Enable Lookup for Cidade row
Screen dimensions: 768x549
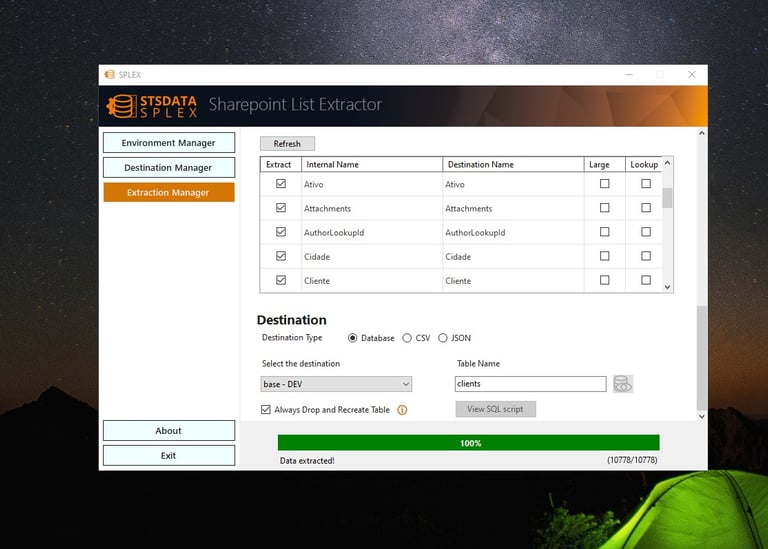(646, 256)
